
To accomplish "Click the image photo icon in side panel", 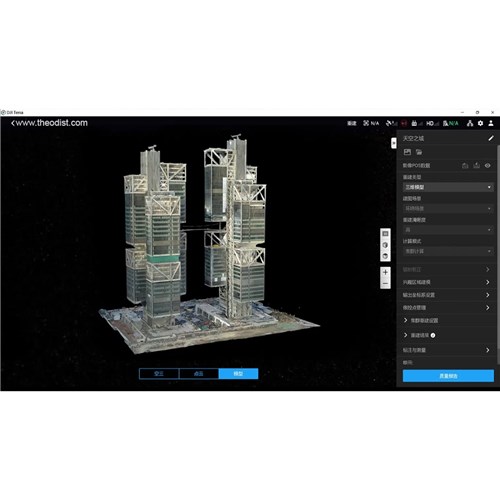I will (407, 152).
